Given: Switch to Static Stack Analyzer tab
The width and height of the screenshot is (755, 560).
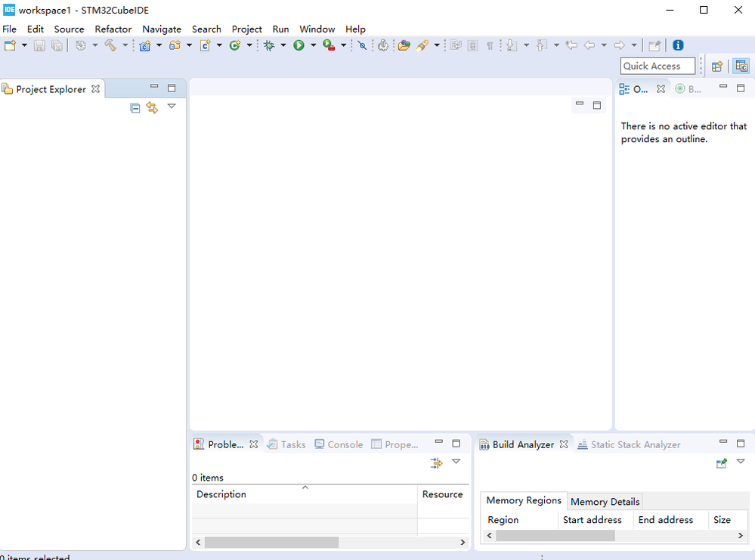Looking at the screenshot, I should click(630, 444).
